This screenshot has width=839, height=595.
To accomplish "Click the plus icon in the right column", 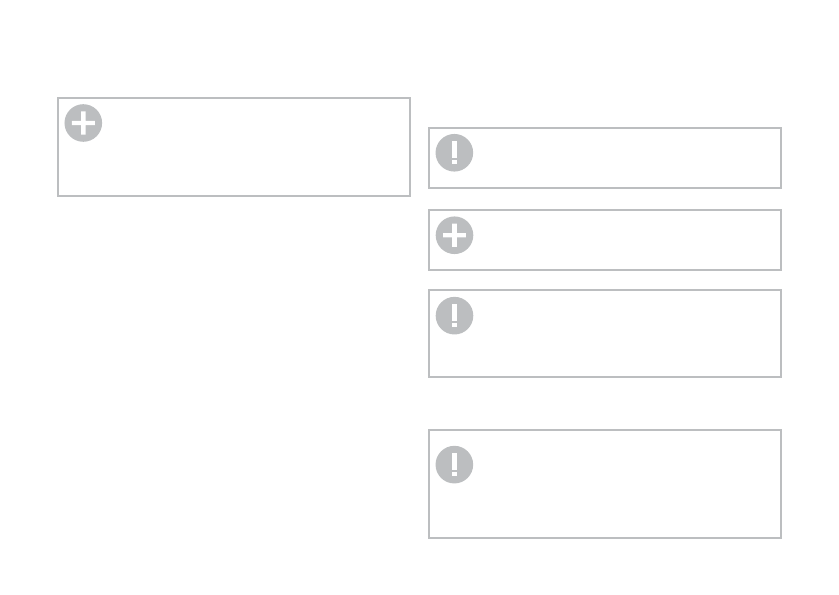I will [454, 235].
